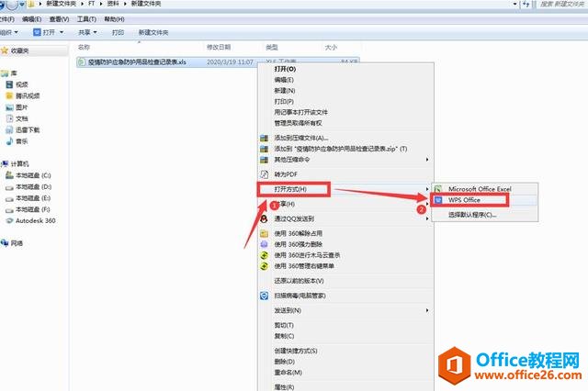Choose 用记事本打开该文件
Image resolution: width=588 pixels, height=391 pixels.
point(300,112)
